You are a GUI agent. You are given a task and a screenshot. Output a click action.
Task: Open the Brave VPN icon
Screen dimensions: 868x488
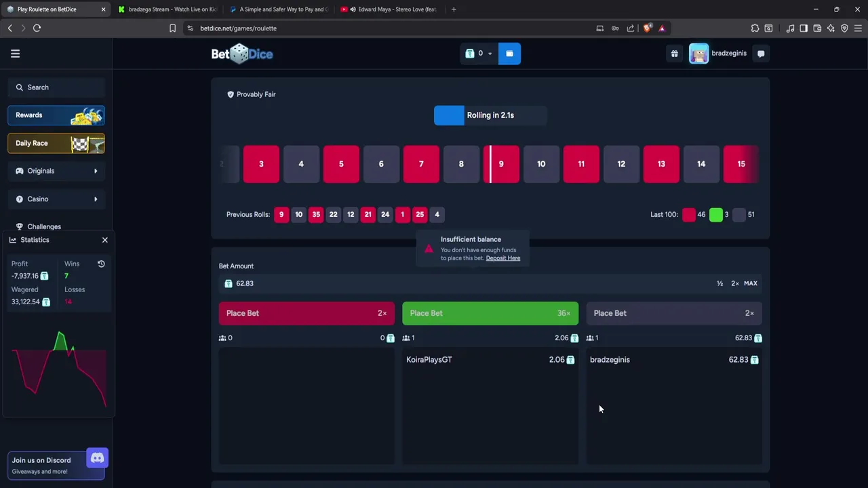pos(844,28)
